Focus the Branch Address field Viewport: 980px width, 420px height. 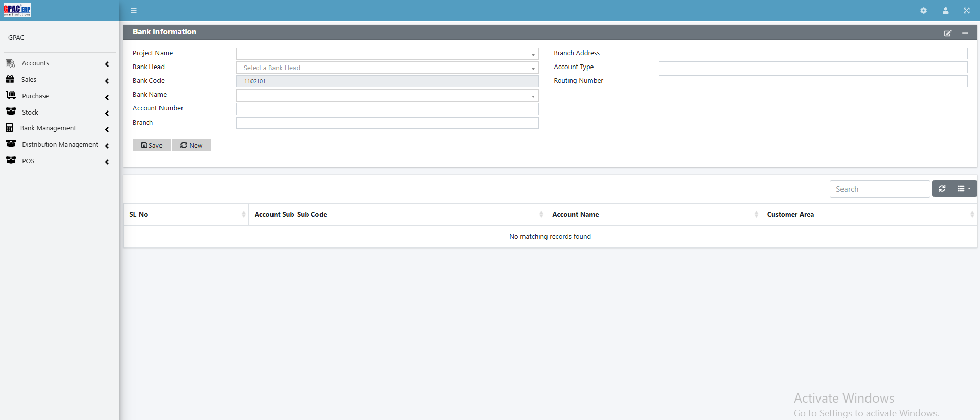(x=813, y=54)
